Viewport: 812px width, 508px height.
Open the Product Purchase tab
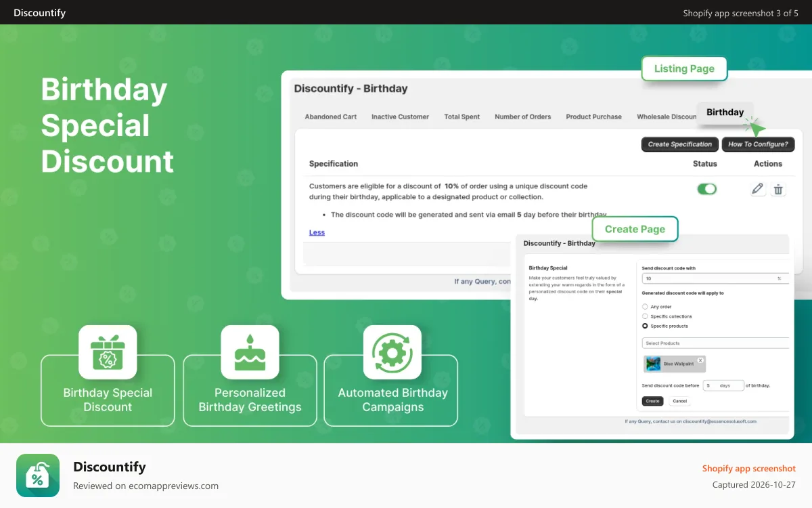(x=593, y=117)
